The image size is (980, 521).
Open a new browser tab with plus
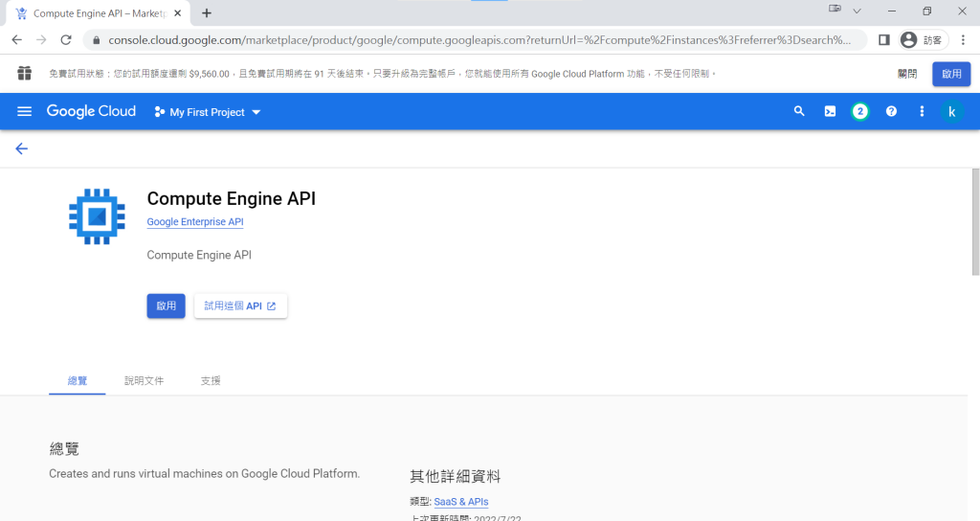click(x=207, y=13)
